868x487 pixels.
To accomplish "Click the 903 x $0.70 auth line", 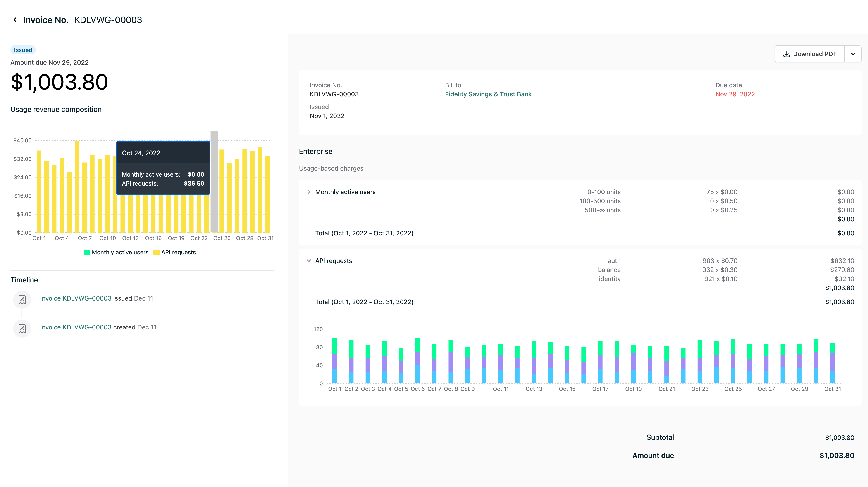I will coord(720,260).
